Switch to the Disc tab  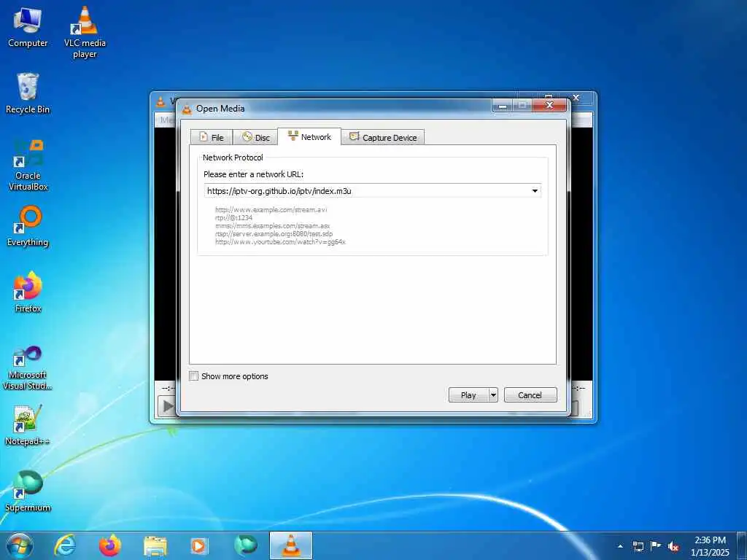coord(255,137)
